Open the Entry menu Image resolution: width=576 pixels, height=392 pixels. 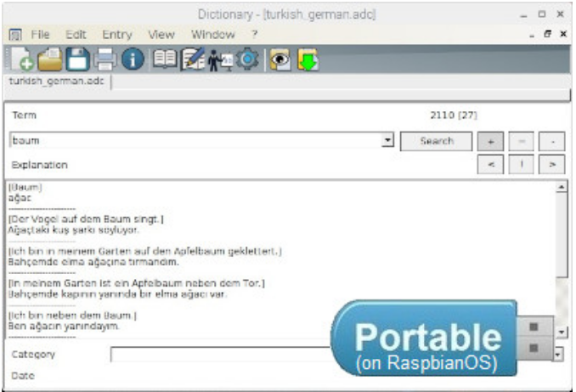[117, 35]
